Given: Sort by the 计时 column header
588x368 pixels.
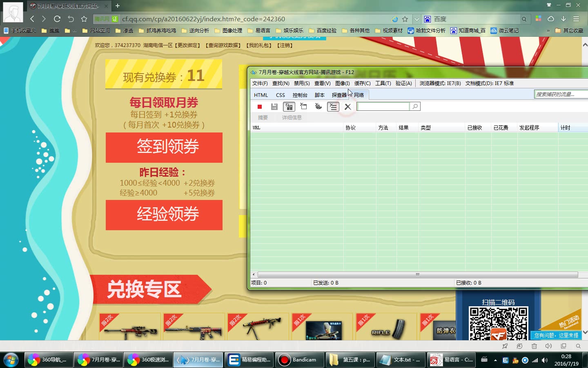Looking at the screenshot, I should click(x=573, y=128).
